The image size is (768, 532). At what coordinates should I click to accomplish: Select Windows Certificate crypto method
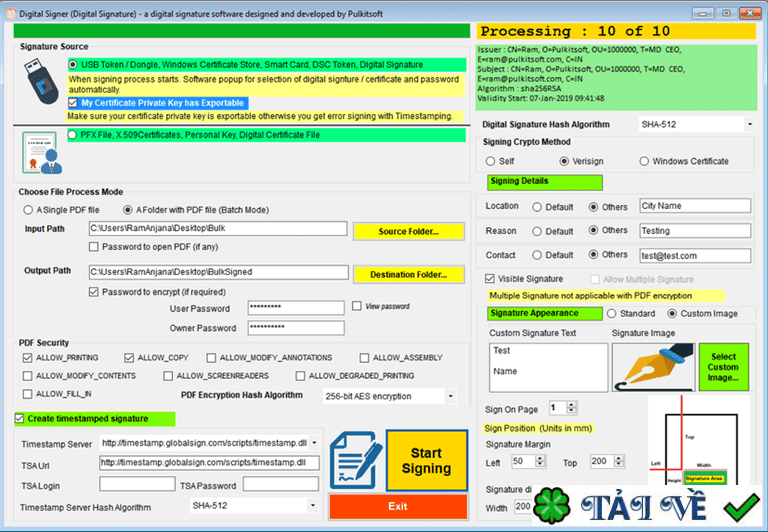(x=644, y=161)
